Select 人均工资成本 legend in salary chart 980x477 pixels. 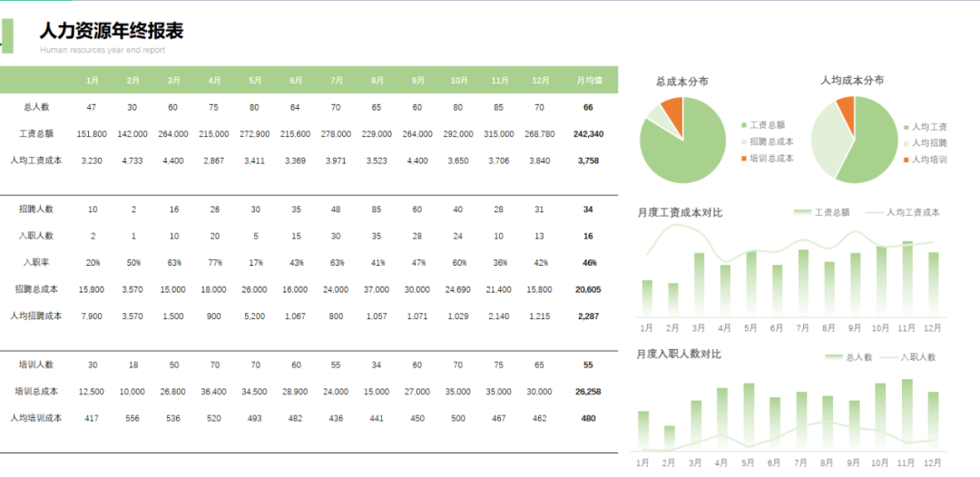click(x=903, y=212)
